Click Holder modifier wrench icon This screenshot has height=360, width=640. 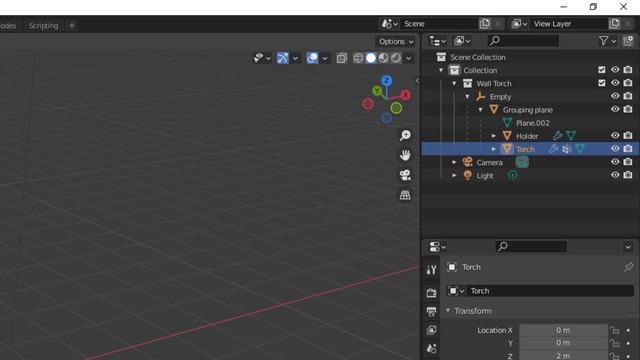coord(558,136)
